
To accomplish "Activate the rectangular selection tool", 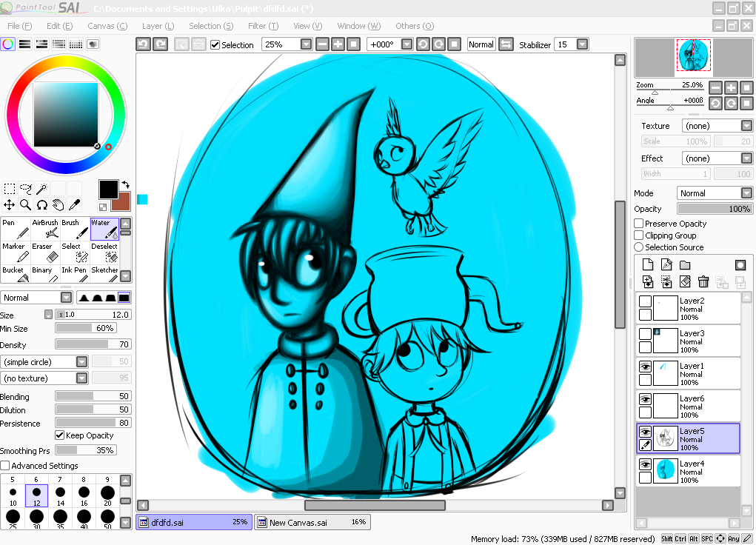I will coord(9,189).
